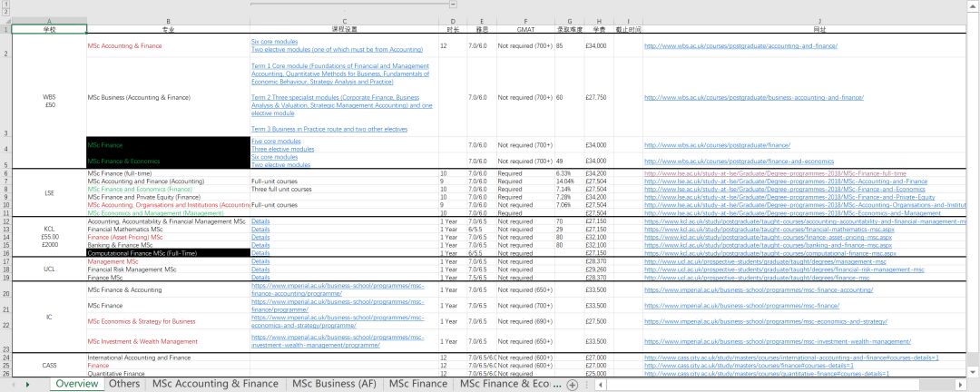The width and height of the screenshot is (980, 392).
Task: Select cell 'International Accounting and Finance'
Action: coord(169,358)
